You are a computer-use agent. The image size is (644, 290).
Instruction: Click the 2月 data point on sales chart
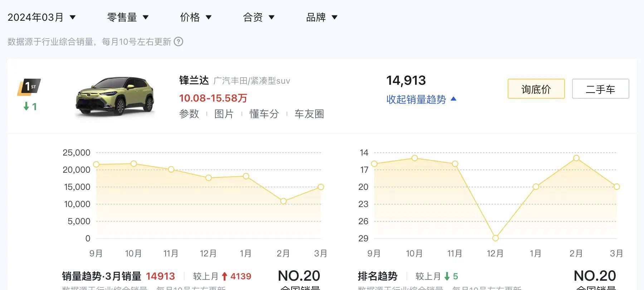283,201
